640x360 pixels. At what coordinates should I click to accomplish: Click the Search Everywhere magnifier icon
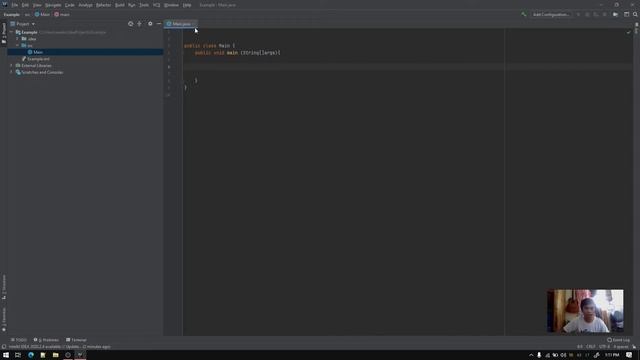pos(635,15)
